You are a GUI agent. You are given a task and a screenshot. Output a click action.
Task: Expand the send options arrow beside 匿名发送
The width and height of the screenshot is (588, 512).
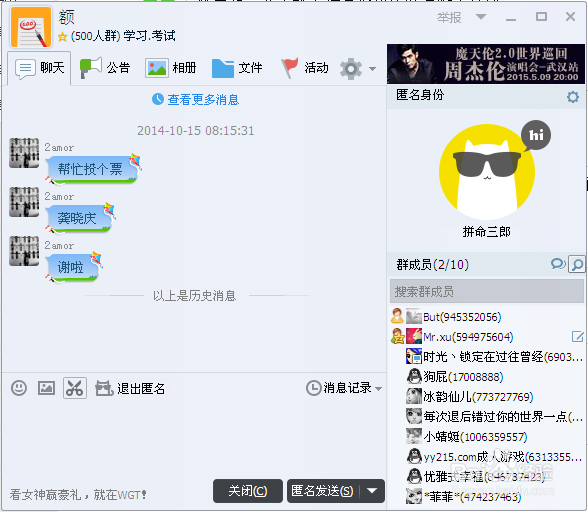pos(372,491)
